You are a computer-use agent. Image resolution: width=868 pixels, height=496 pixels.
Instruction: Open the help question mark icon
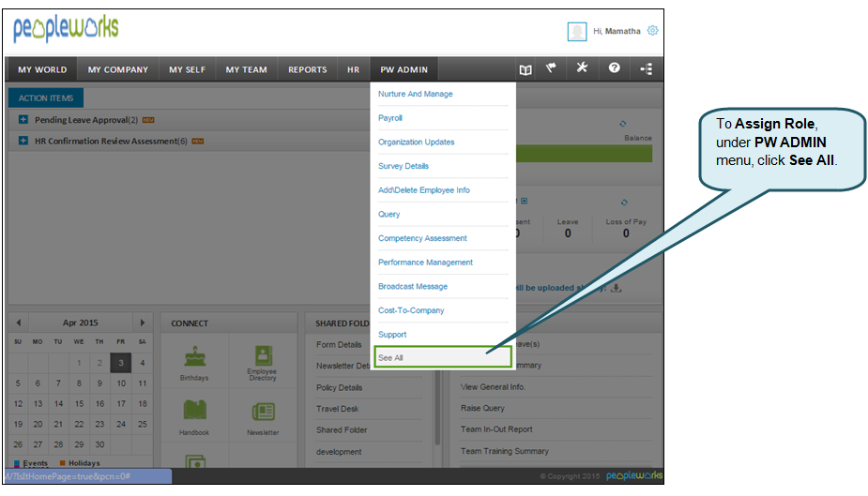point(614,68)
